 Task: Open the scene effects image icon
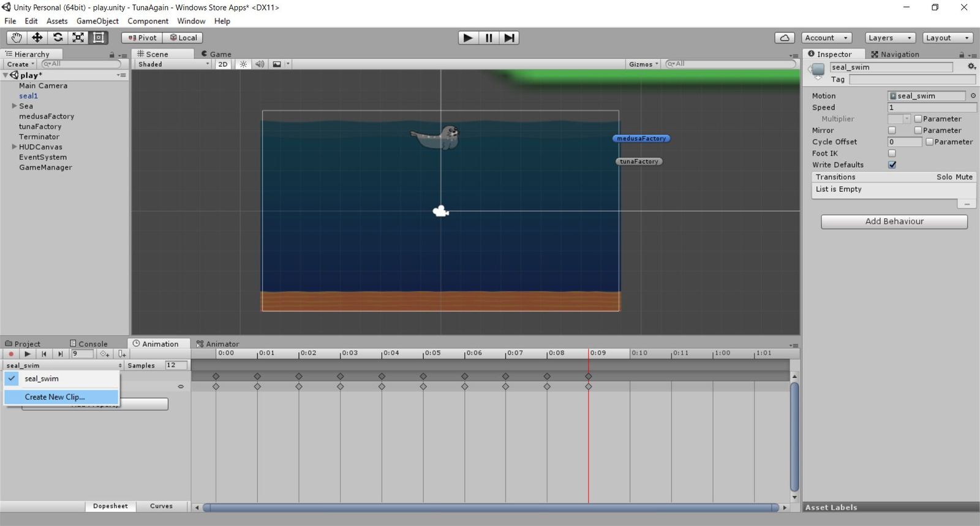(277, 64)
